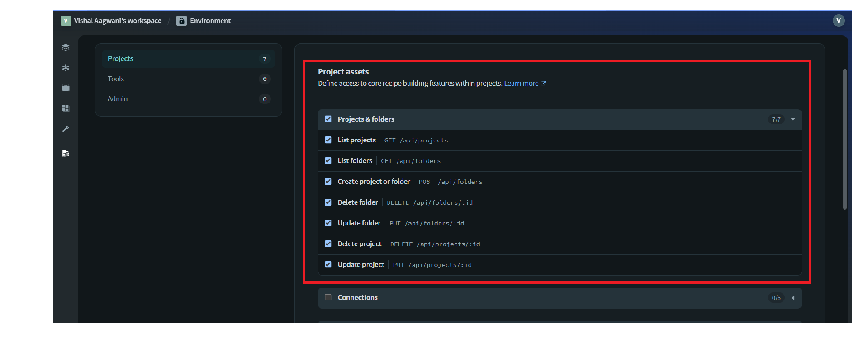Check the Connections checkbox
This screenshot has width=868, height=347.
point(328,297)
